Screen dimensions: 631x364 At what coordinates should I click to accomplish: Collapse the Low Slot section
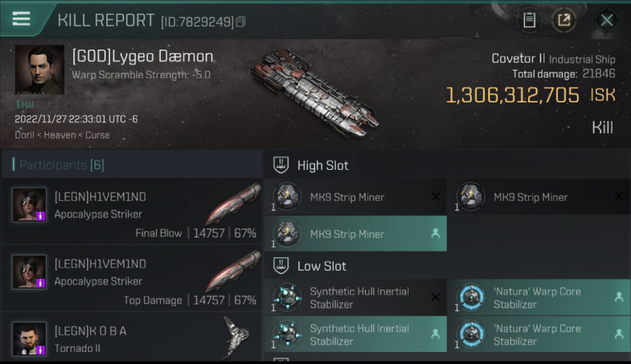pos(322,266)
